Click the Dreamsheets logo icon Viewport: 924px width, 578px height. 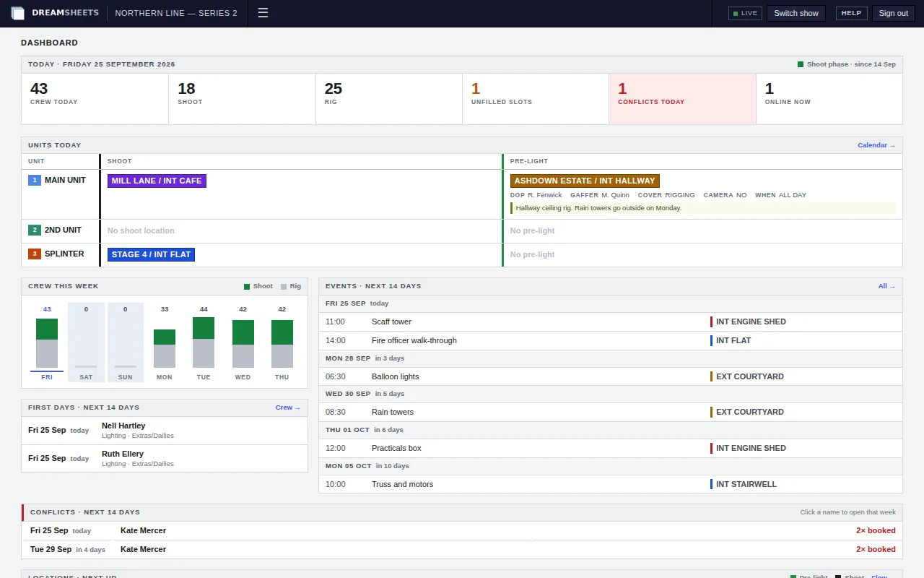[x=18, y=13]
